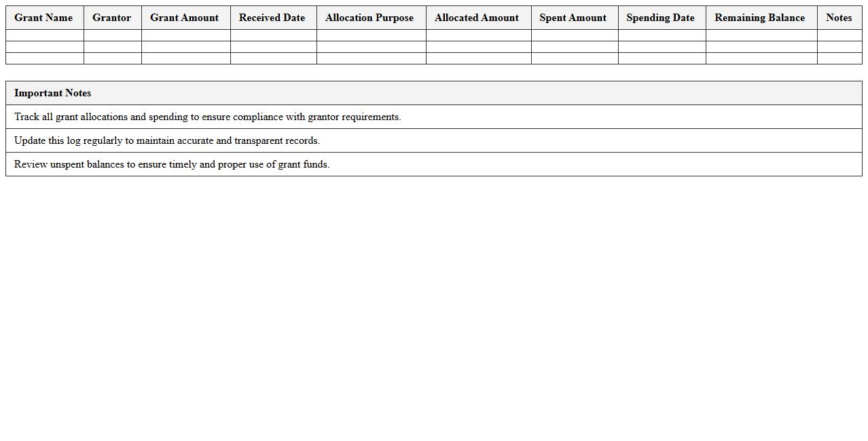This screenshot has width=868, height=441.
Task: Click the Remaining Balance column header
Action: 760,18
